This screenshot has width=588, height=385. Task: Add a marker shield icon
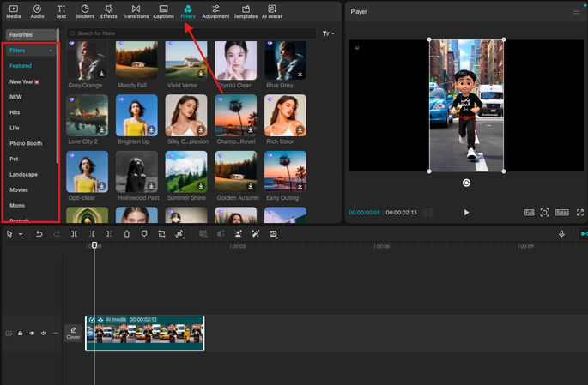coord(144,234)
